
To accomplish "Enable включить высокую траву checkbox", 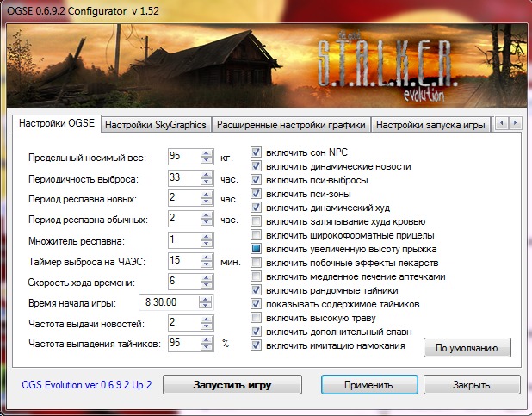I will [x=256, y=318].
